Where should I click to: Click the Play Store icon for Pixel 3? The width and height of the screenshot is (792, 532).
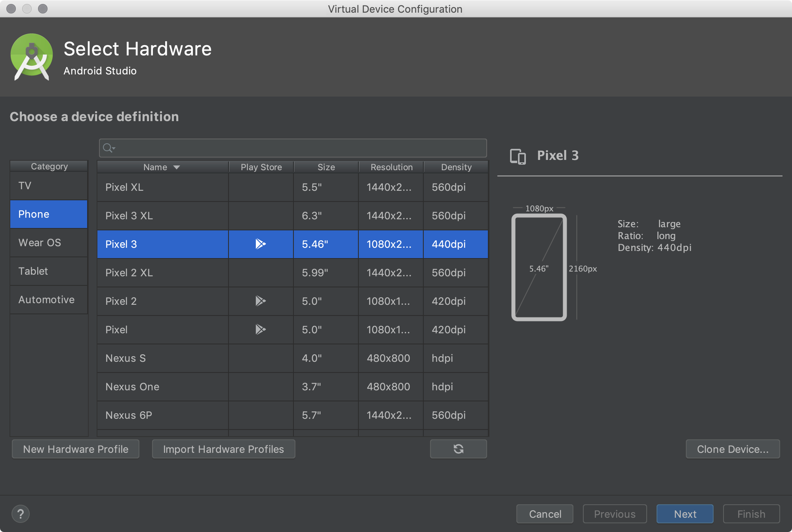pos(260,244)
